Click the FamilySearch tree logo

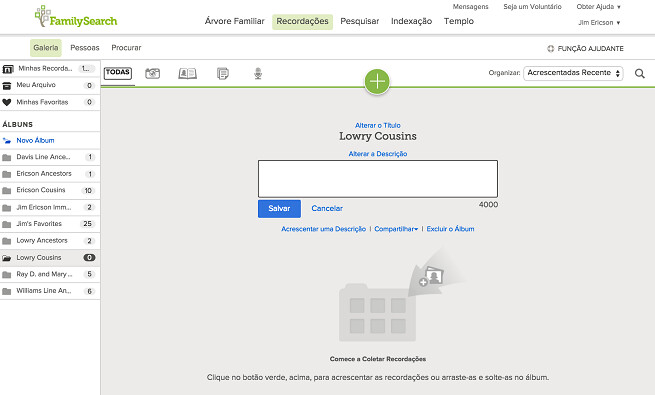(76, 17)
